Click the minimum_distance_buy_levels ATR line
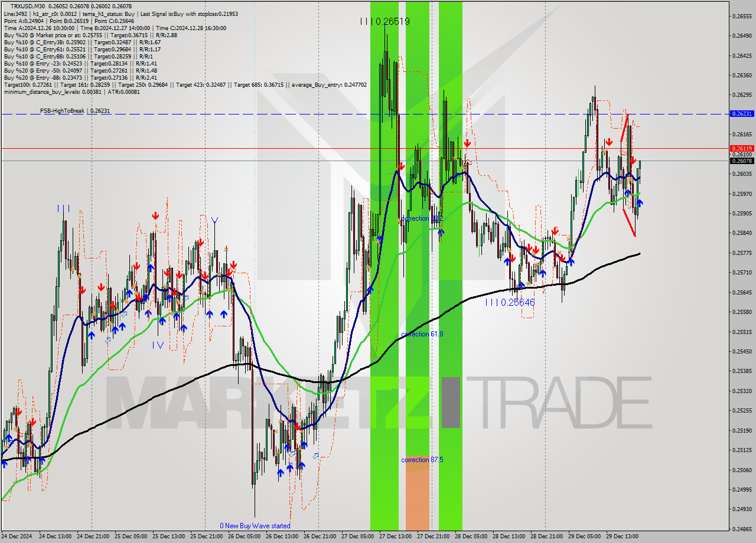 point(72,92)
